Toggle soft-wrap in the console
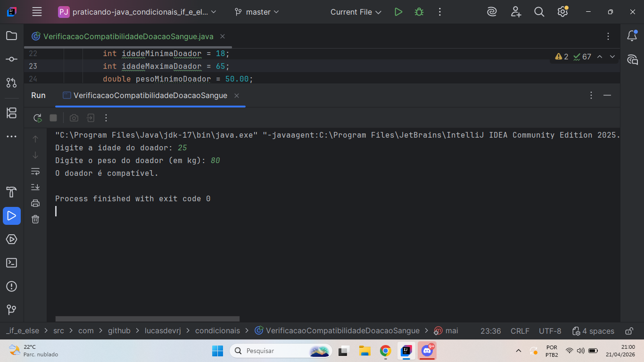The image size is (644, 362). (x=35, y=171)
